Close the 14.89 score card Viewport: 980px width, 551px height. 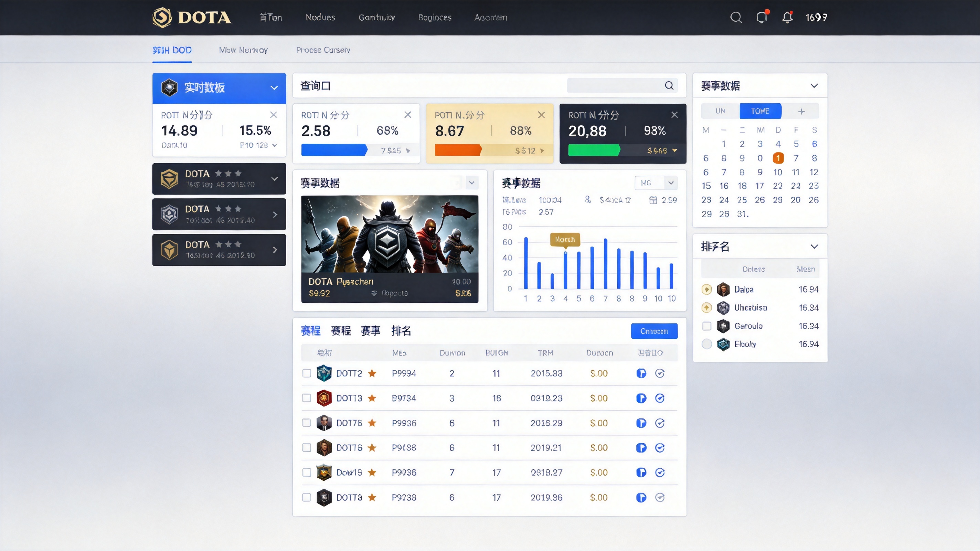[x=273, y=115]
